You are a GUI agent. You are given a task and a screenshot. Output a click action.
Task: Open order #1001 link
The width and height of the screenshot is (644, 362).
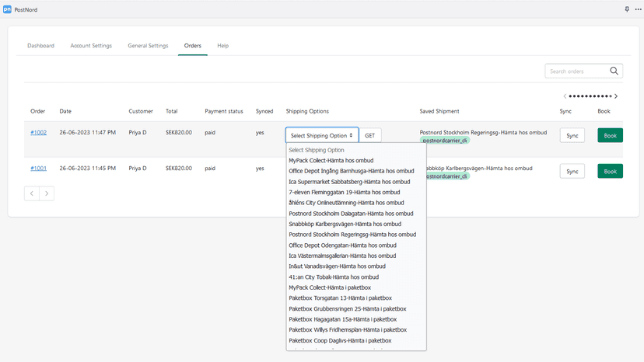pyautogui.click(x=39, y=169)
